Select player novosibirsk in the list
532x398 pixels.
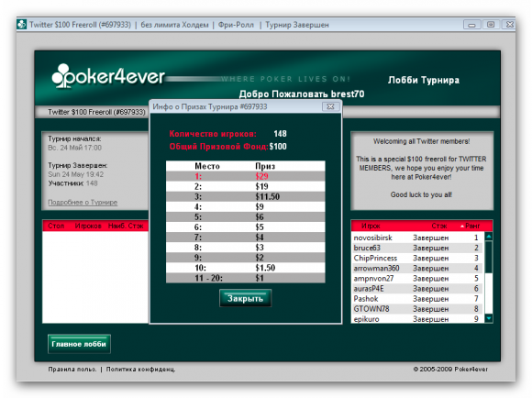click(x=416, y=238)
